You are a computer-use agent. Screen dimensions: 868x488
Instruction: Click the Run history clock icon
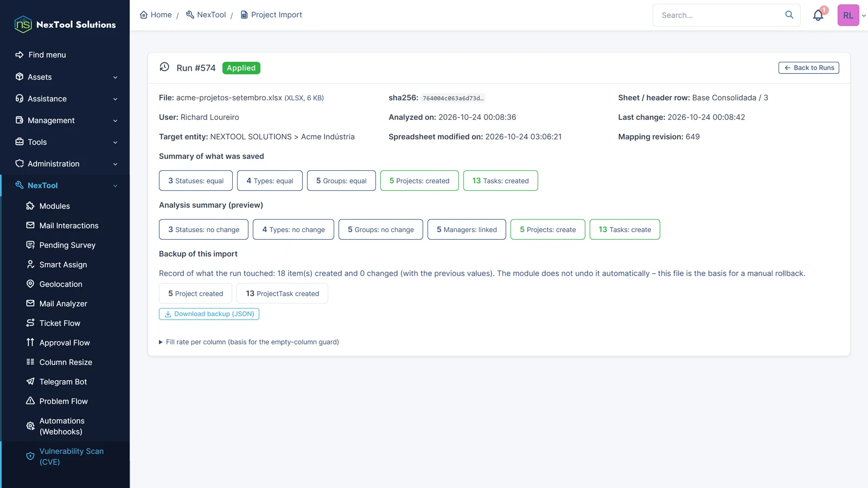click(x=164, y=67)
